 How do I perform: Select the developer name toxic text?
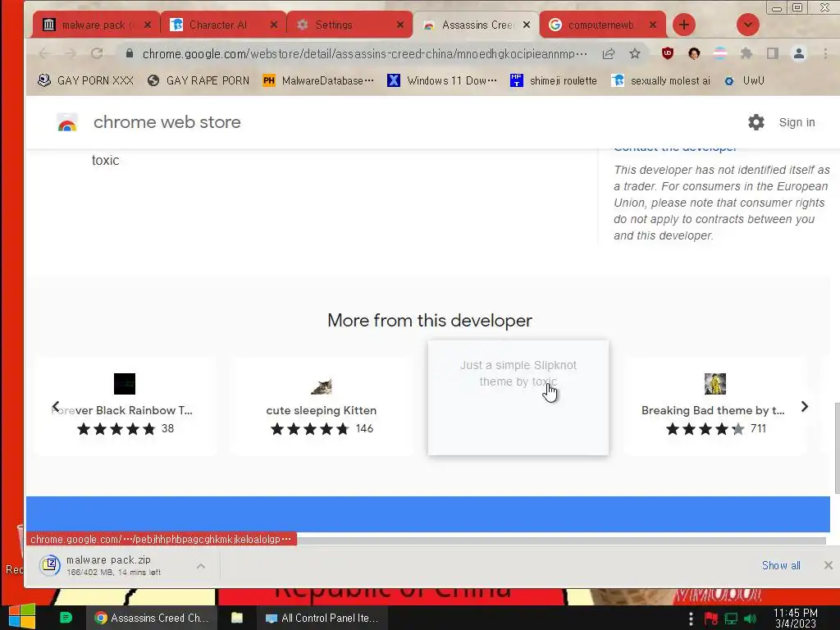pyautogui.click(x=106, y=160)
